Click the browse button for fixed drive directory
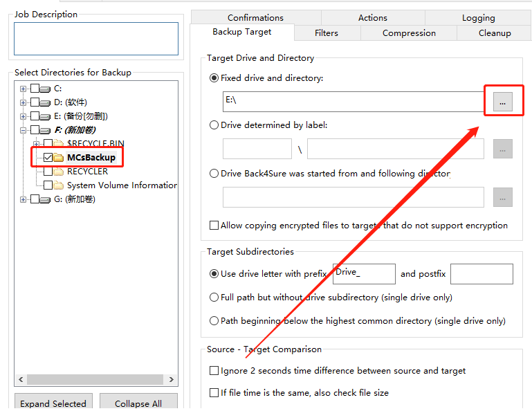 pos(502,102)
